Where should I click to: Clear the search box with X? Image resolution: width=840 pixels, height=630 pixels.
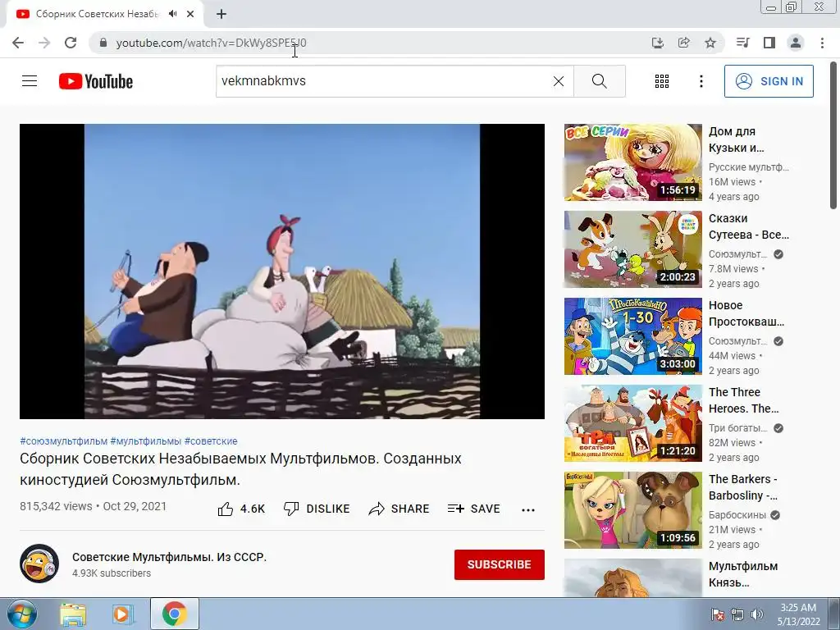(x=558, y=81)
